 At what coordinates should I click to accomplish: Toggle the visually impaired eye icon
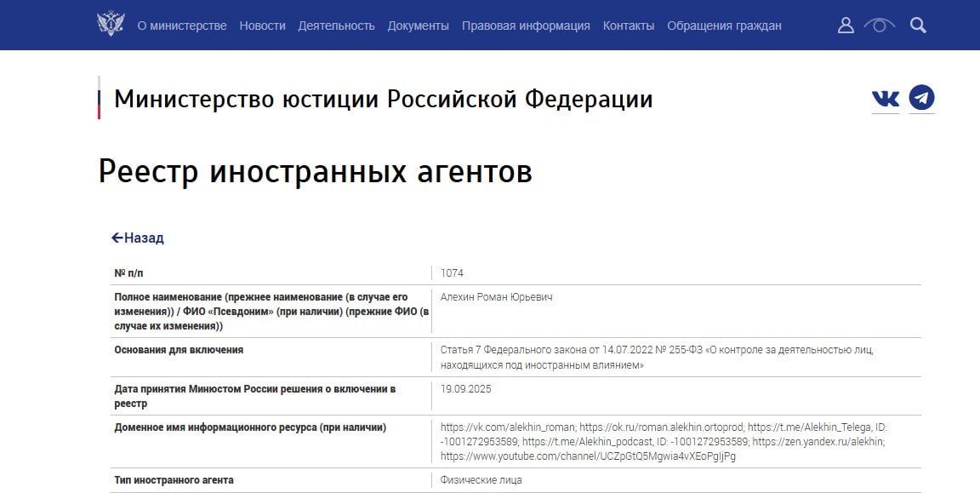880,26
